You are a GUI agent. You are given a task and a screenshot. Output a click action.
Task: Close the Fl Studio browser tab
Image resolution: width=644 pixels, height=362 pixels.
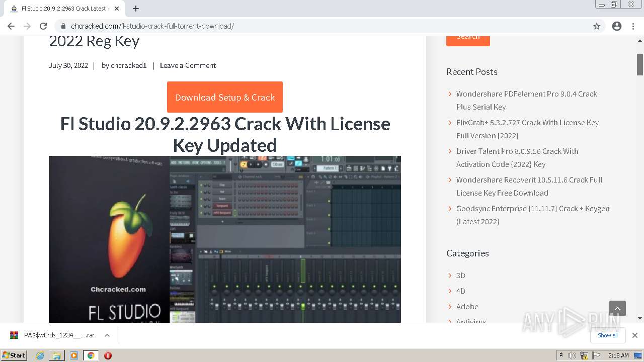117,9
